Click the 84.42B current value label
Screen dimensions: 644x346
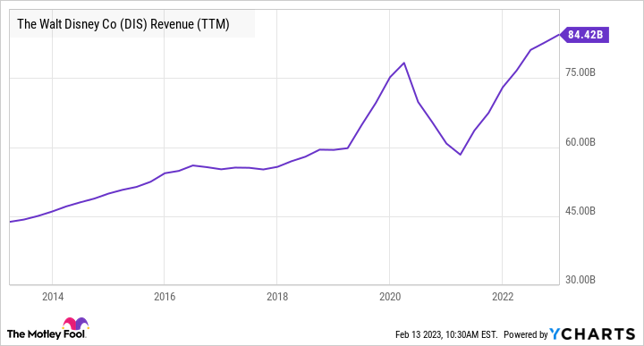pyautogui.click(x=585, y=35)
